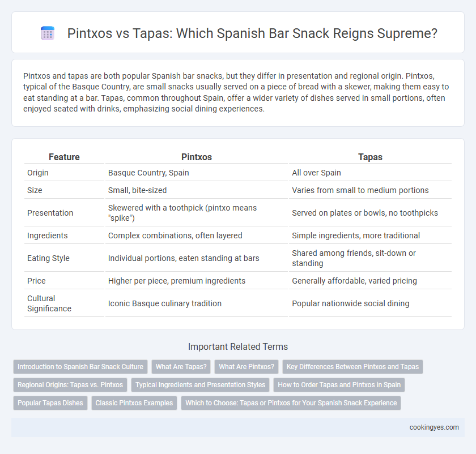Click the Tapas column header
The image size is (476, 454).
pos(370,157)
